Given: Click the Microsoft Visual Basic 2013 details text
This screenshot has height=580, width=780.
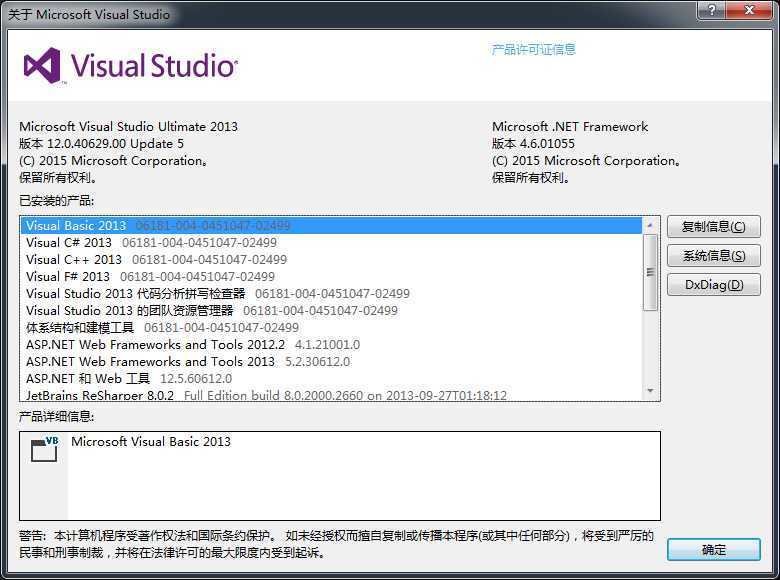Looking at the screenshot, I should click(x=151, y=441).
